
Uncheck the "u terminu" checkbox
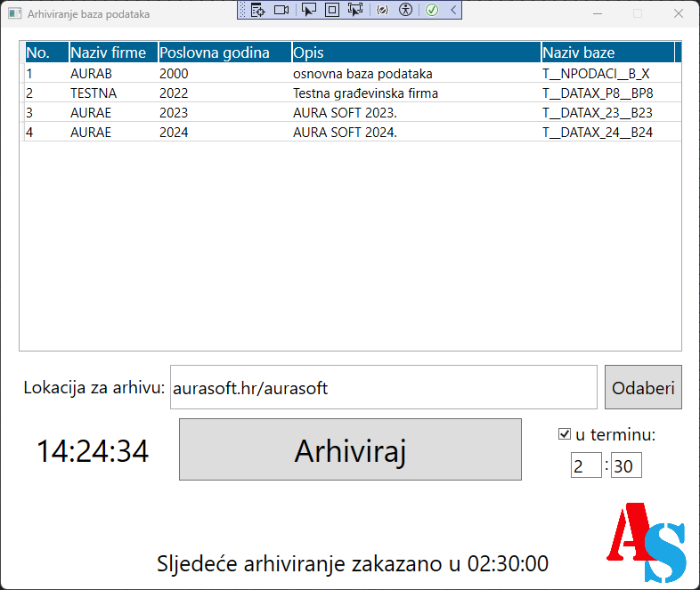(564, 434)
